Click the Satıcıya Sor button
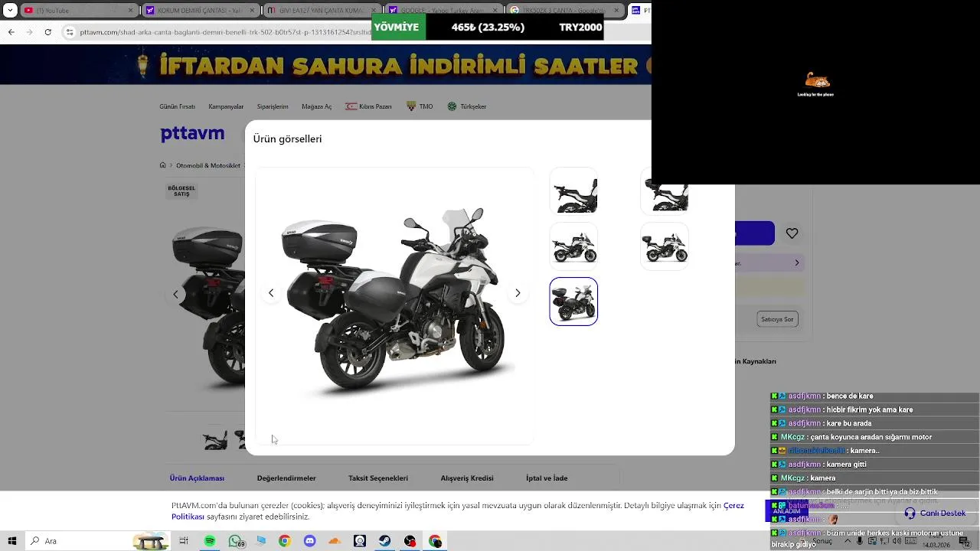Screen dimensions: 980x551 [x=777, y=319]
